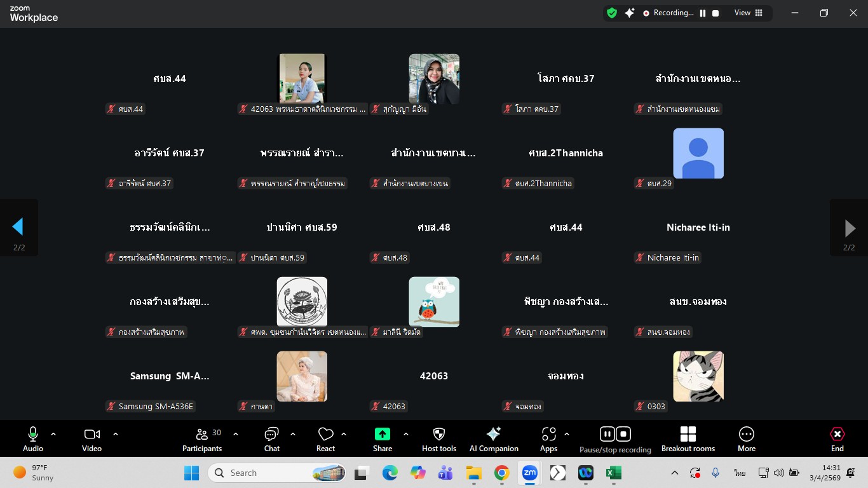Toggle the Video camera on or off
This screenshot has height=488, width=868.
[92, 440]
